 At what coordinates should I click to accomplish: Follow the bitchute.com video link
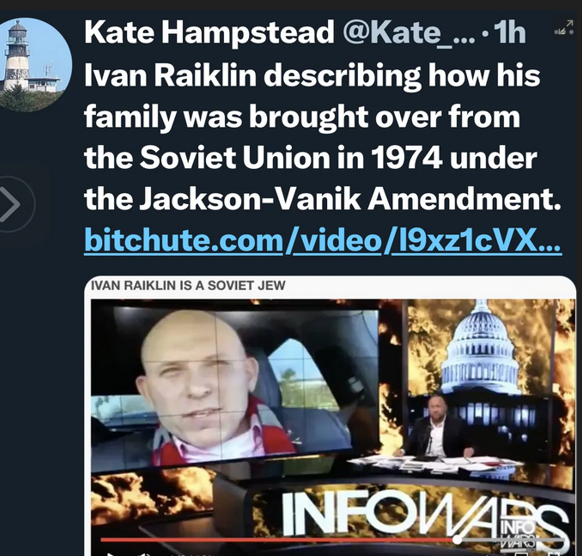[x=323, y=241]
